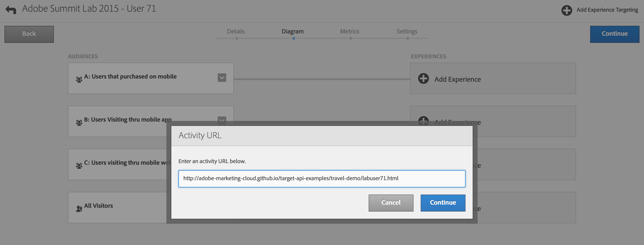Click the All Visitors audience icon
The width and height of the screenshot is (644, 245).
pos(79,208)
